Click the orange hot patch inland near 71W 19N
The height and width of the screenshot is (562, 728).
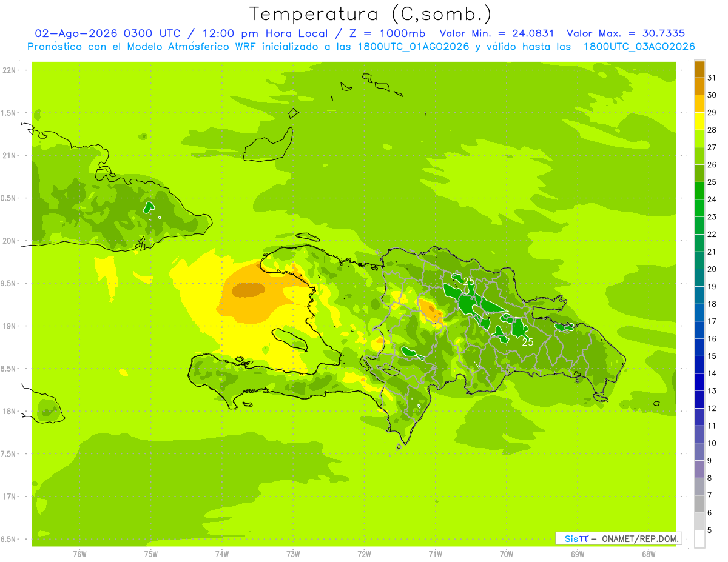431,310
